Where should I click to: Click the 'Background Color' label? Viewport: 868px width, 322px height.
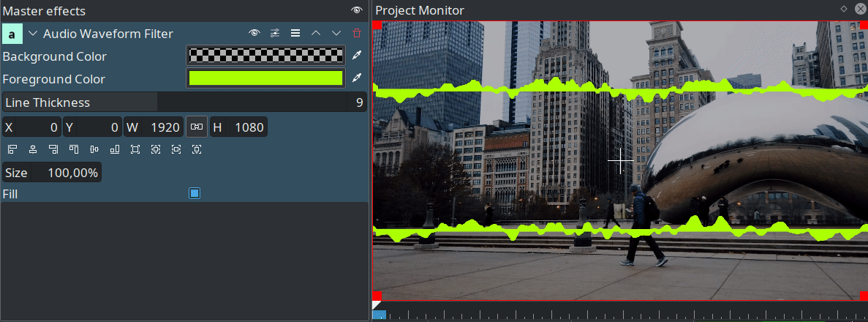click(55, 56)
